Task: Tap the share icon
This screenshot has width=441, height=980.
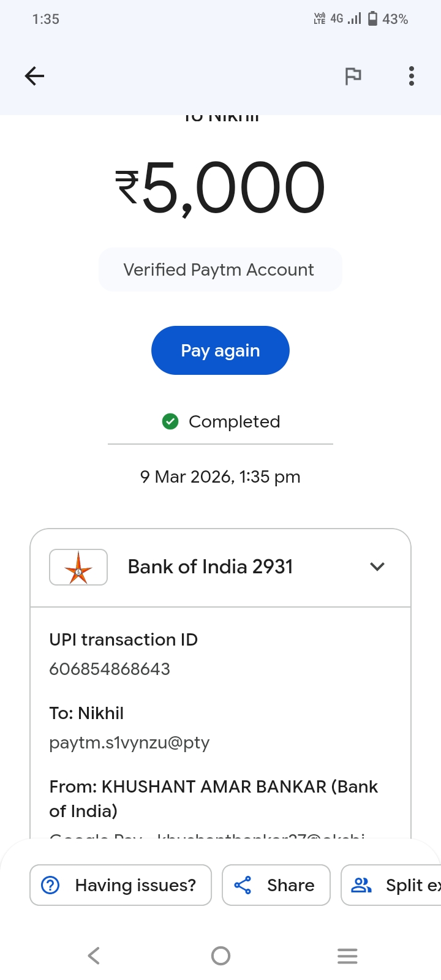Action: (243, 885)
